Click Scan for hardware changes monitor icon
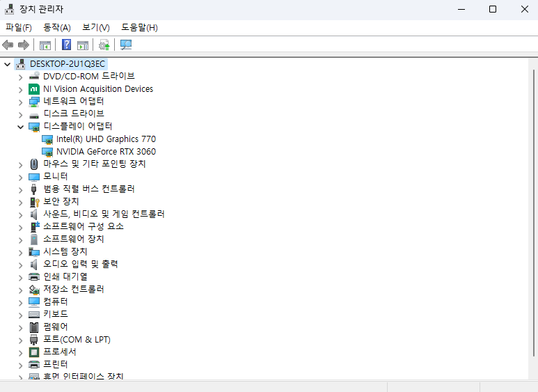Image resolution: width=538 pixels, height=392 pixels. [126, 45]
